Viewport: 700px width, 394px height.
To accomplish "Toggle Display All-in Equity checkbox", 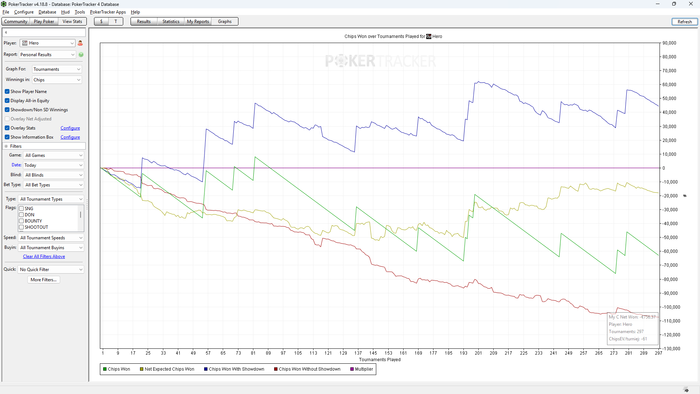I will coord(7,101).
